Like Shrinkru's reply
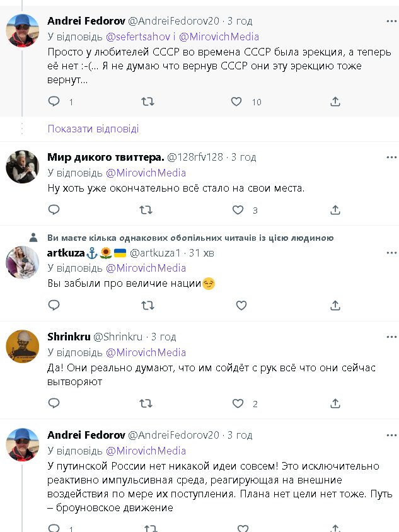Screen dimensions: 399x532 click(238, 403)
